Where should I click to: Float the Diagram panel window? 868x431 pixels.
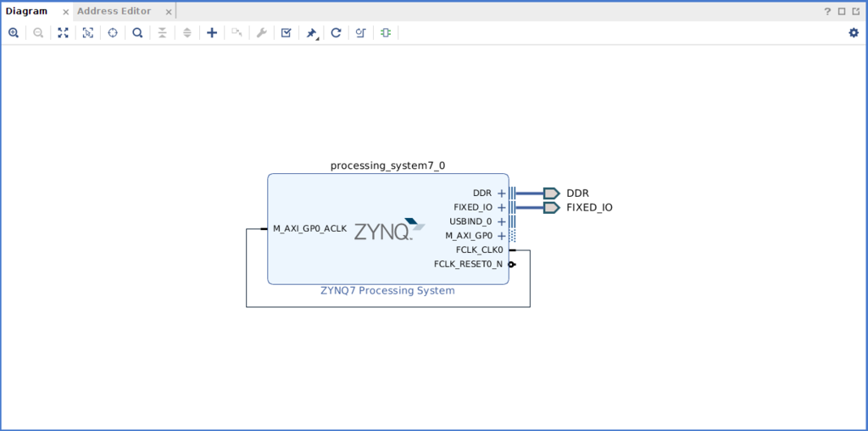[856, 11]
